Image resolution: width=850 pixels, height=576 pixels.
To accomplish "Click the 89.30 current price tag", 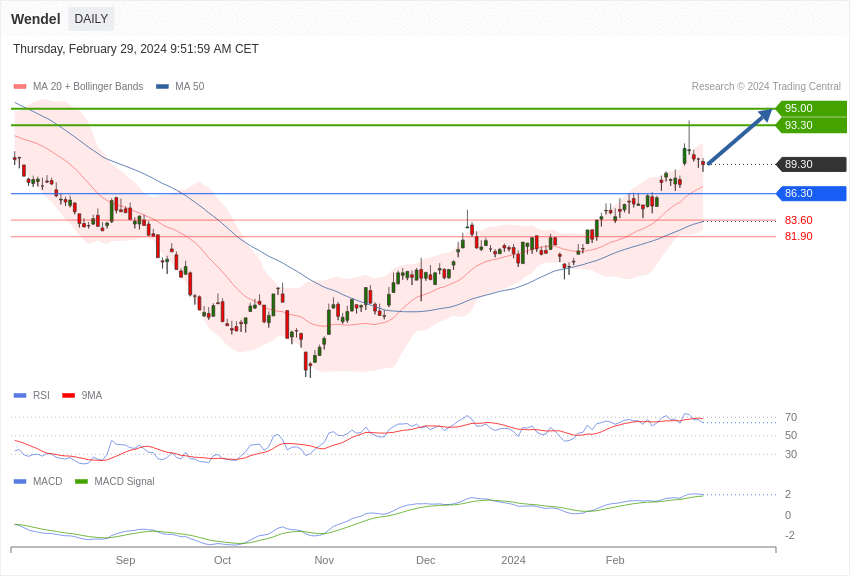I will [x=810, y=164].
